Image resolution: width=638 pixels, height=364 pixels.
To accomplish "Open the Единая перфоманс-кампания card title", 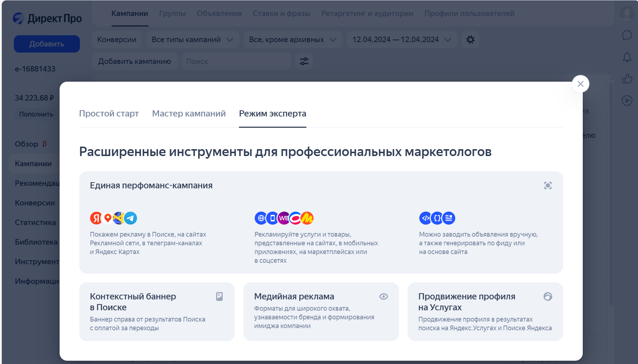I will (x=151, y=185).
